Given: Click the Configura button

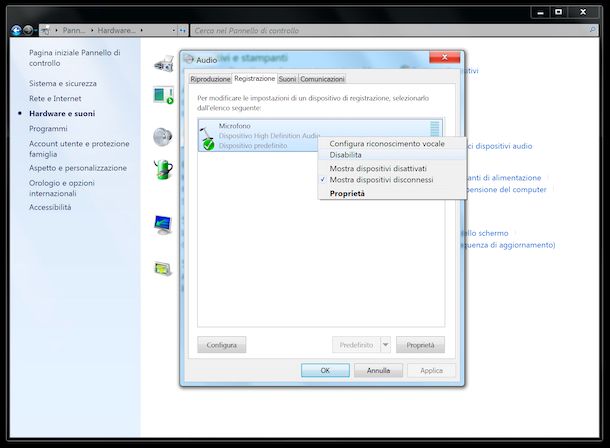Looking at the screenshot, I should tap(222, 345).
